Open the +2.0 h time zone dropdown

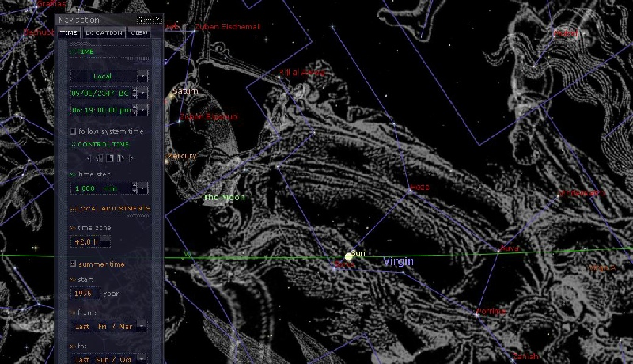coord(105,241)
